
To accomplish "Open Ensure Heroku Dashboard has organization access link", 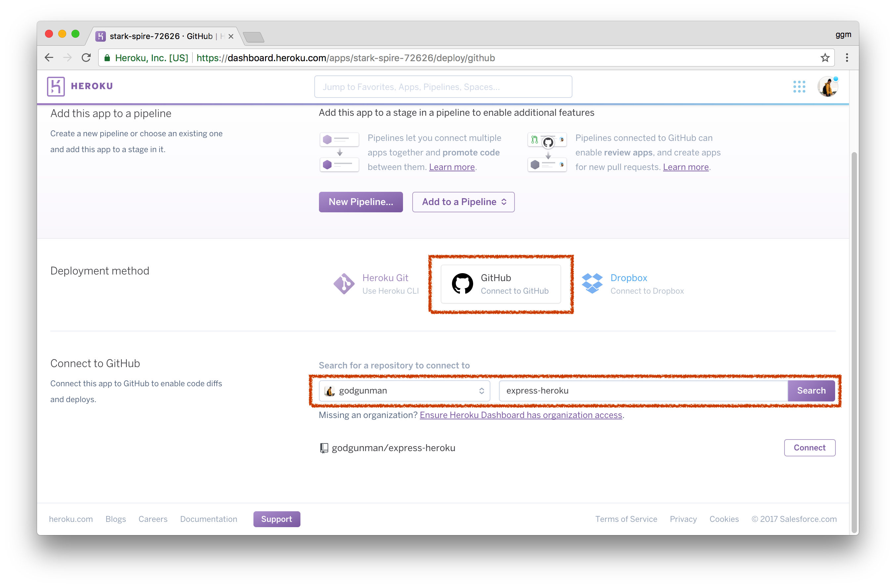I will tap(521, 415).
